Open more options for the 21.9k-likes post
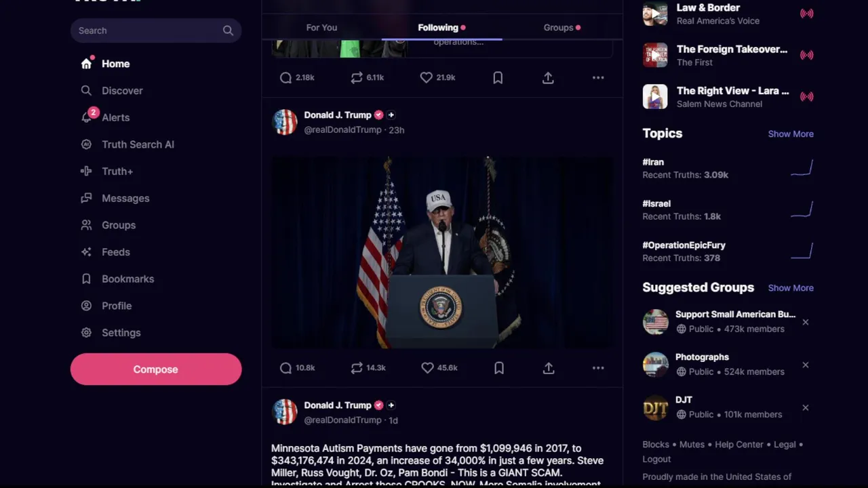868x488 pixels. tap(598, 78)
